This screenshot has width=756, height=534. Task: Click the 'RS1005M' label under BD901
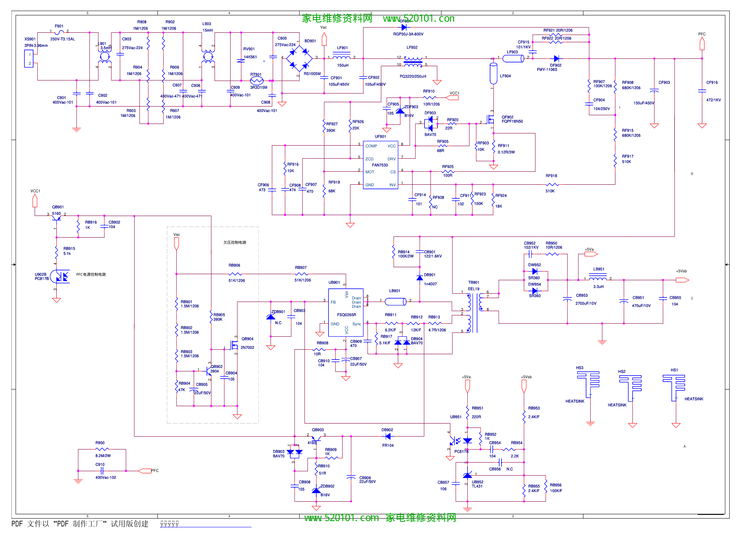click(x=312, y=74)
